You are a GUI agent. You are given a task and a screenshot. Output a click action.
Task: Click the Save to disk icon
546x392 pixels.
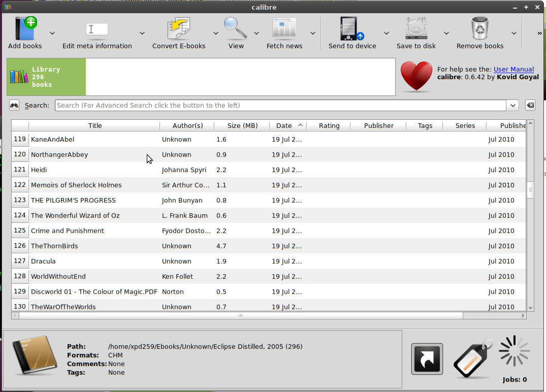point(416,29)
